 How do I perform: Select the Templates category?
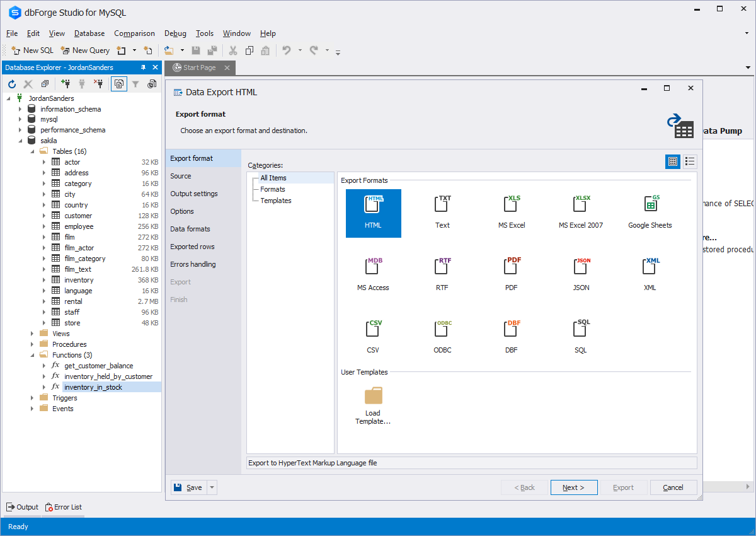pyautogui.click(x=276, y=201)
